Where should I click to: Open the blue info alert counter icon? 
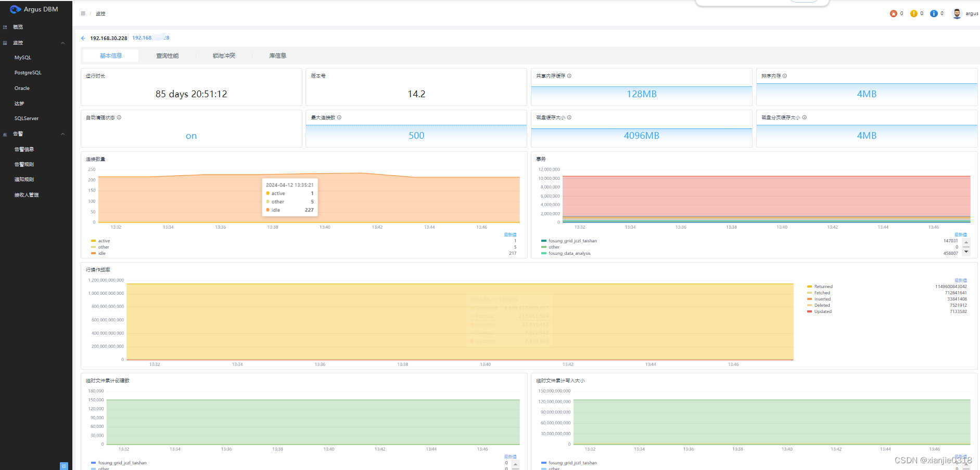(x=934, y=14)
